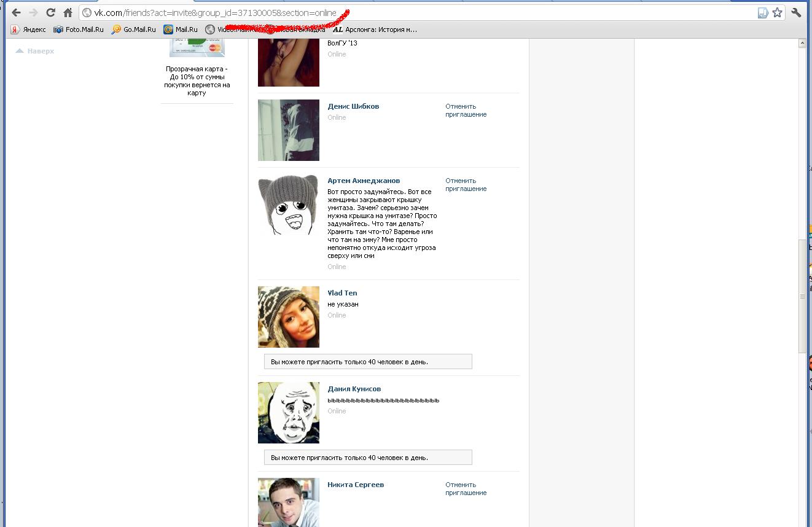This screenshot has height=527, width=812.
Task: Click Online label under Денис Шибков
Action: coord(337,117)
